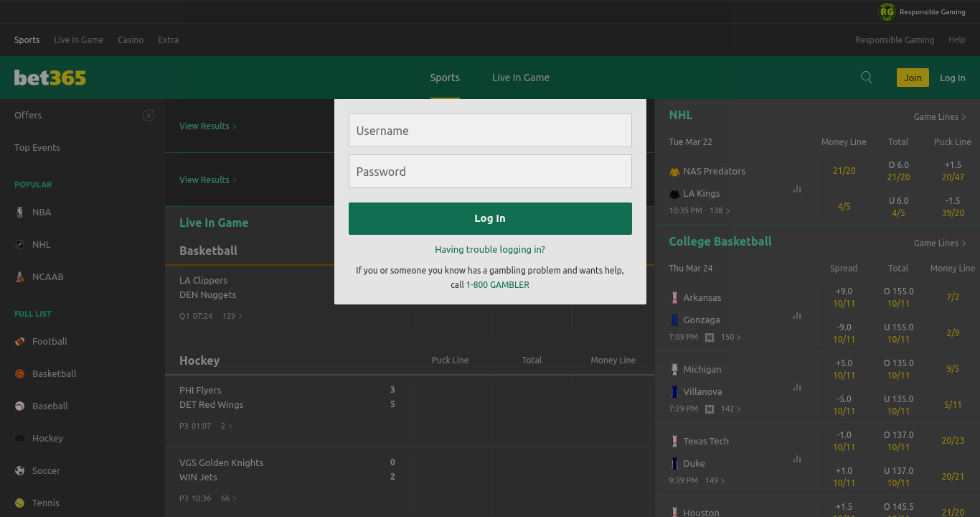Open Top Events in sidebar
This screenshot has height=517, width=980.
tap(37, 147)
